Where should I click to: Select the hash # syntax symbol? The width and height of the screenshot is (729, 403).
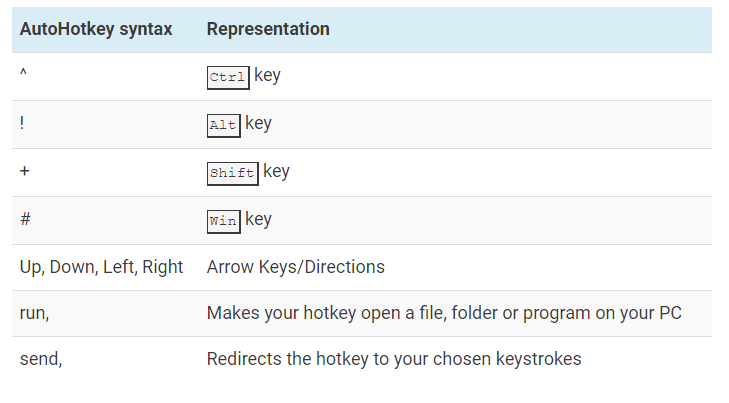[25, 219]
